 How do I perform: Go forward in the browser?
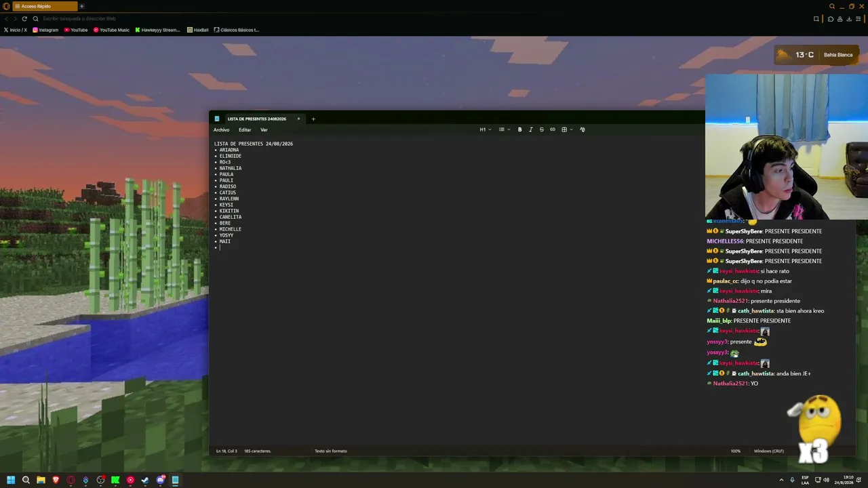tap(15, 18)
